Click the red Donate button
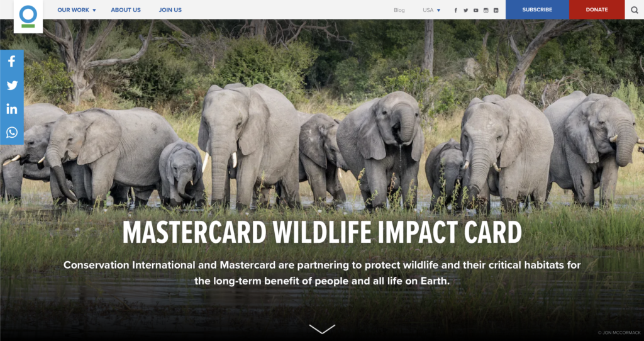The height and width of the screenshot is (341, 644). pos(597,9)
